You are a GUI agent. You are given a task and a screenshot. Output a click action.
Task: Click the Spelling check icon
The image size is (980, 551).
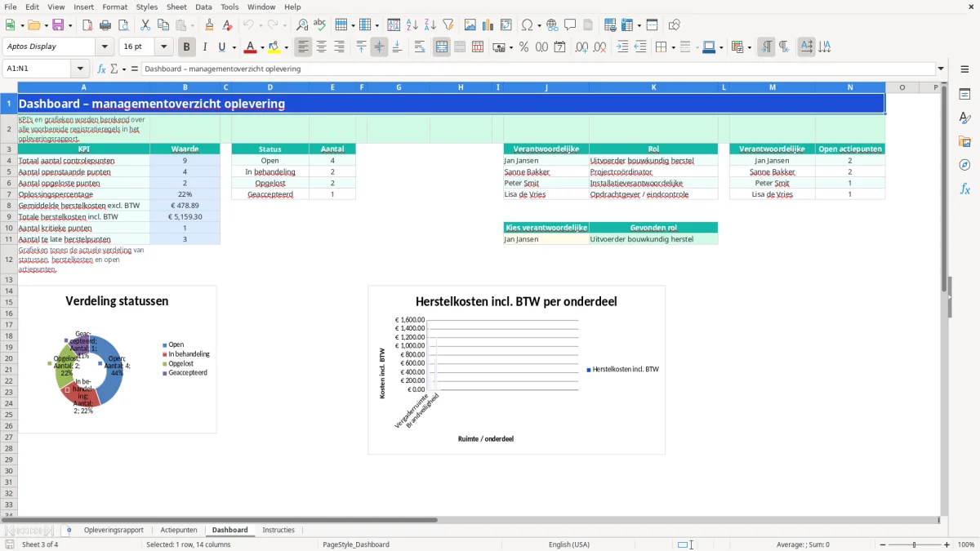[x=320, y=25]
